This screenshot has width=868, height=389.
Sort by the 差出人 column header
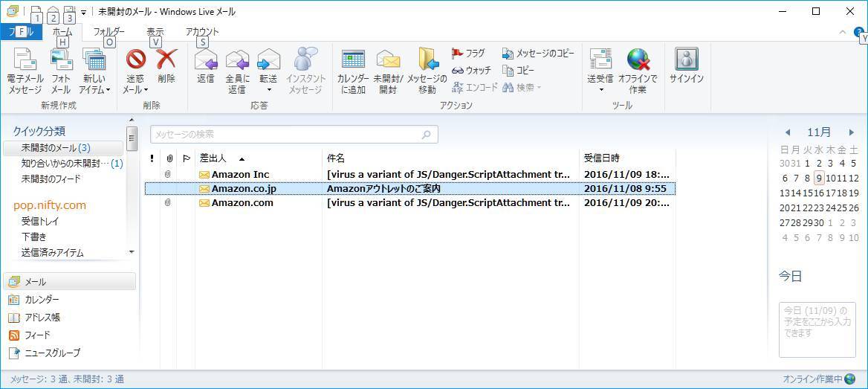[x=259, y=158]
